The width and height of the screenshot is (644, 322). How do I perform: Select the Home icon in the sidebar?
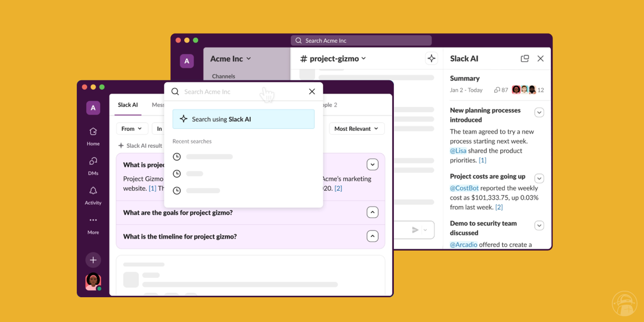tap(93, 132)
